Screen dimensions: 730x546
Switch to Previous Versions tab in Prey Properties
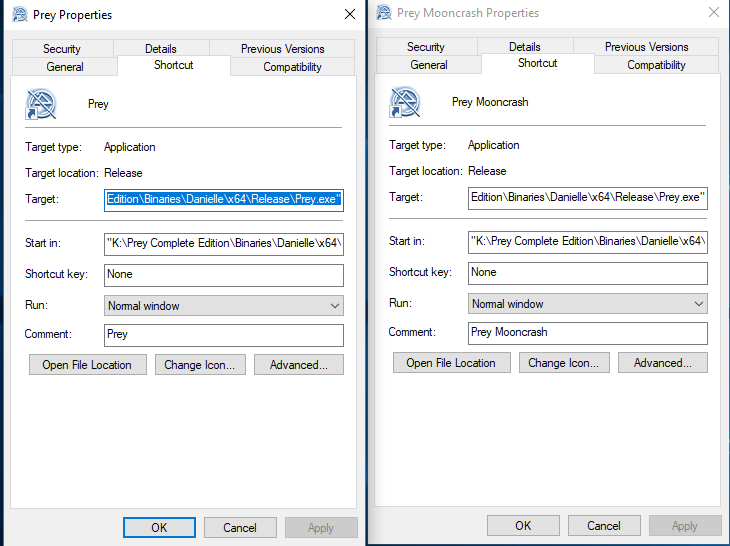[x=283, y=49]
